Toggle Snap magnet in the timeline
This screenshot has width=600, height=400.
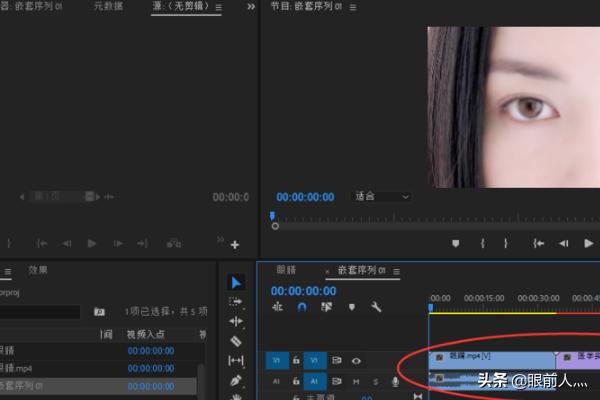coord(302,307)
